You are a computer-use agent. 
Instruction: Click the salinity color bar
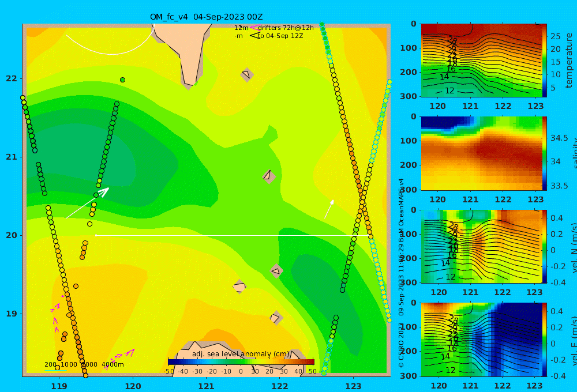545,153
